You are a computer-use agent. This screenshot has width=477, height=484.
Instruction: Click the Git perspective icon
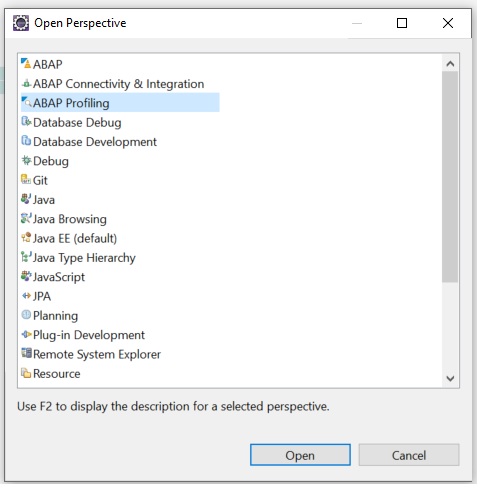point(26,180)
